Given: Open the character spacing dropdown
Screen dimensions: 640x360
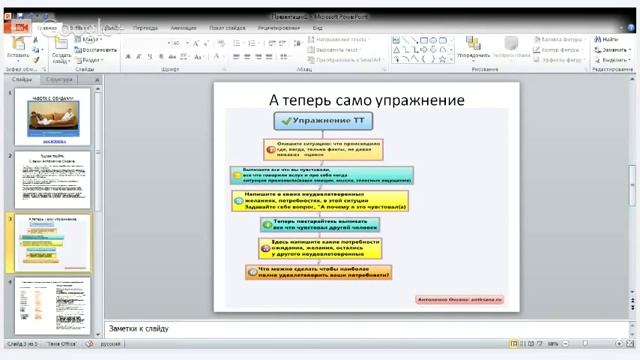Looking at the screenshot, I should pos(184,57).
